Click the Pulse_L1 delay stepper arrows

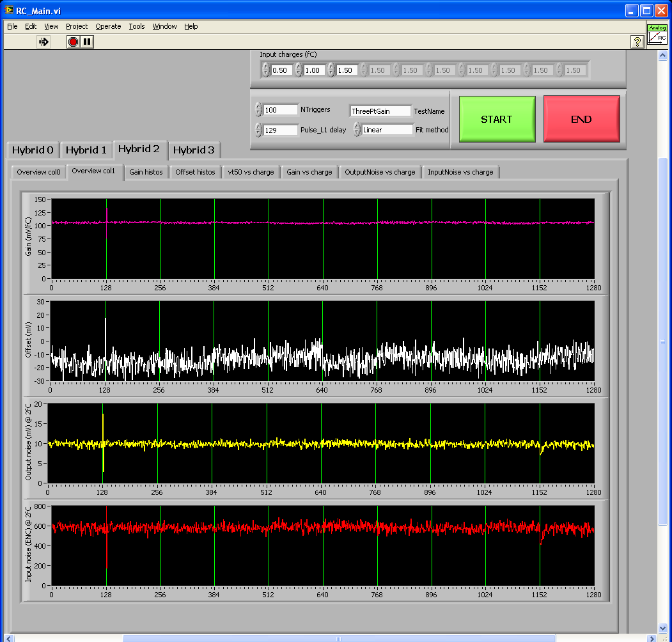(x=258, y=130)
